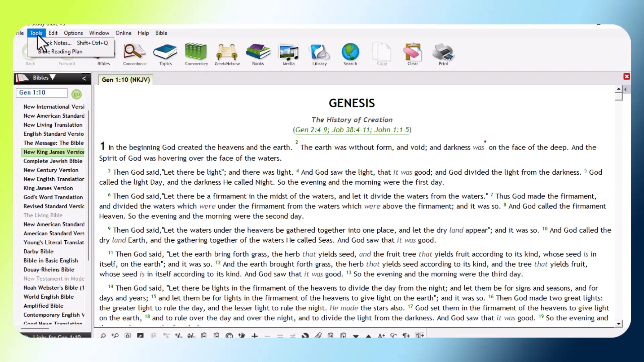Select New King James Version entry
The height and width of the screenshot is (362, 644).
coord(54,152)
